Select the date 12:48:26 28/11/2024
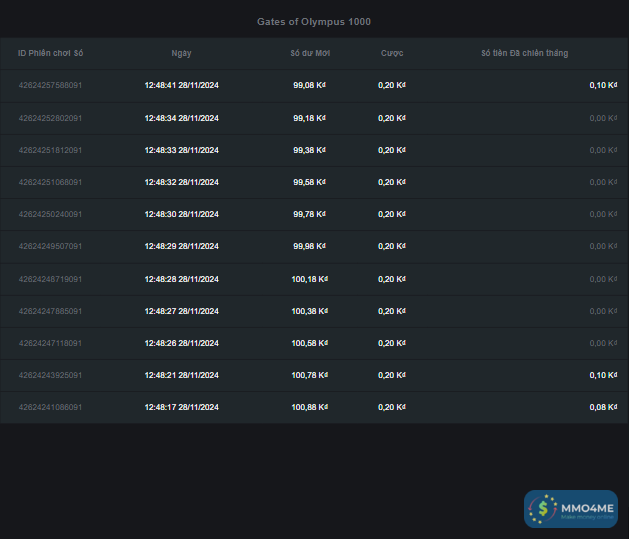Viewport: 629px width, 539px height. (x=182, y=343)
